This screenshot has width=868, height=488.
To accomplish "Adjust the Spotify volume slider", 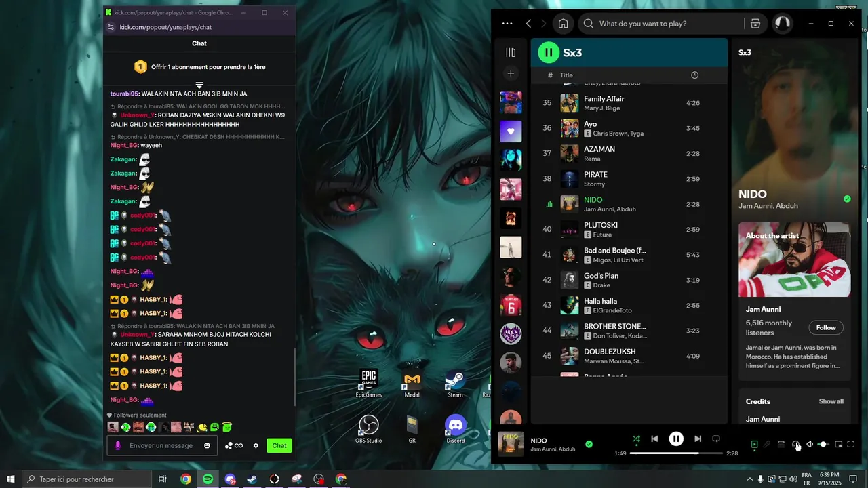I will point(823,445).
